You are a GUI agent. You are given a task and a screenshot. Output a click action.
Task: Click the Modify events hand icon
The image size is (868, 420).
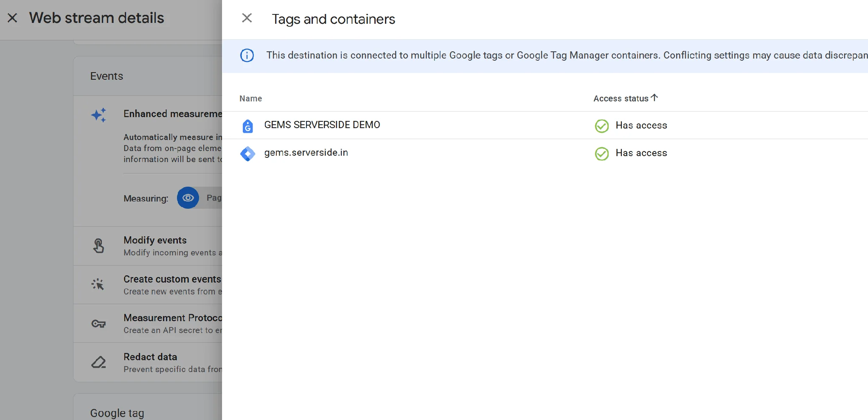pyautogui.click(x=98, y=246)
